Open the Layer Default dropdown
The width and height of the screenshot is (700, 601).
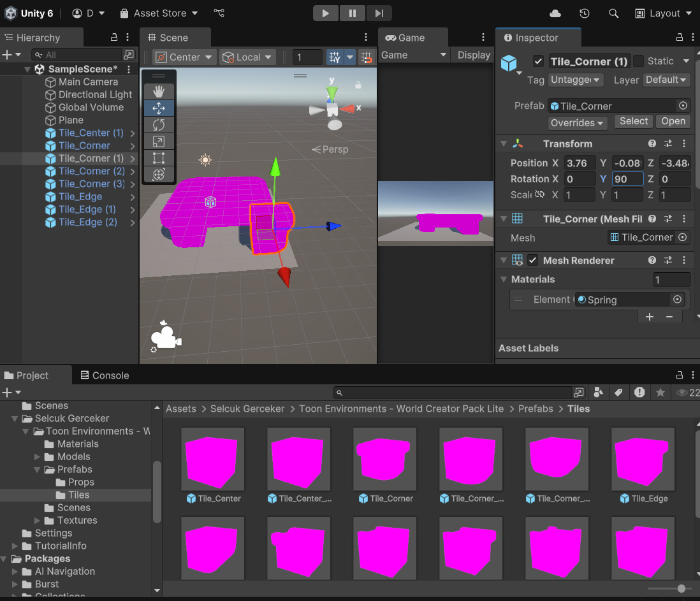pos(666,80)
